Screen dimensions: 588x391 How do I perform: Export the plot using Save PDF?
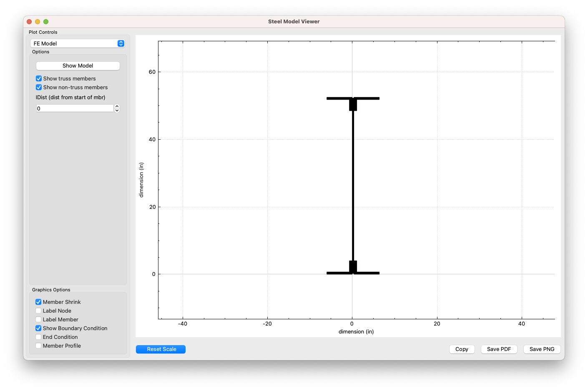[x=499, y=349]
